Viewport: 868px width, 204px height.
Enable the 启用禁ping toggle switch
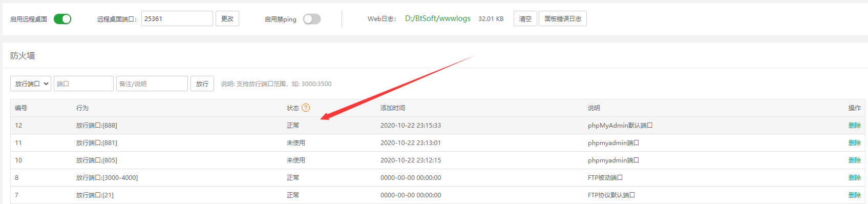pyautogui.click(x=312, y=19)
